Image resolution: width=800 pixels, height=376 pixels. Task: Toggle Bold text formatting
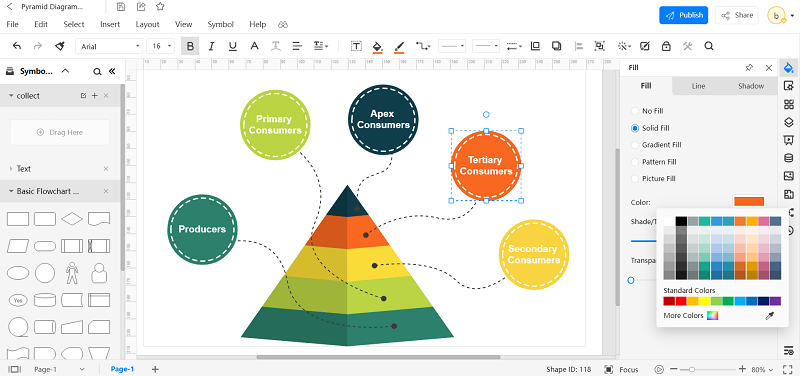tap(190, 46)
